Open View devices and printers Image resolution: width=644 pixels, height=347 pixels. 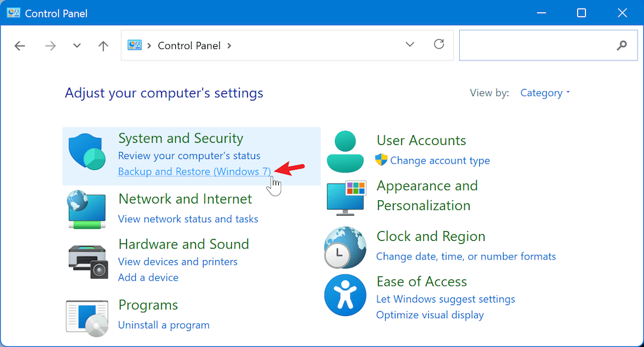178,262
